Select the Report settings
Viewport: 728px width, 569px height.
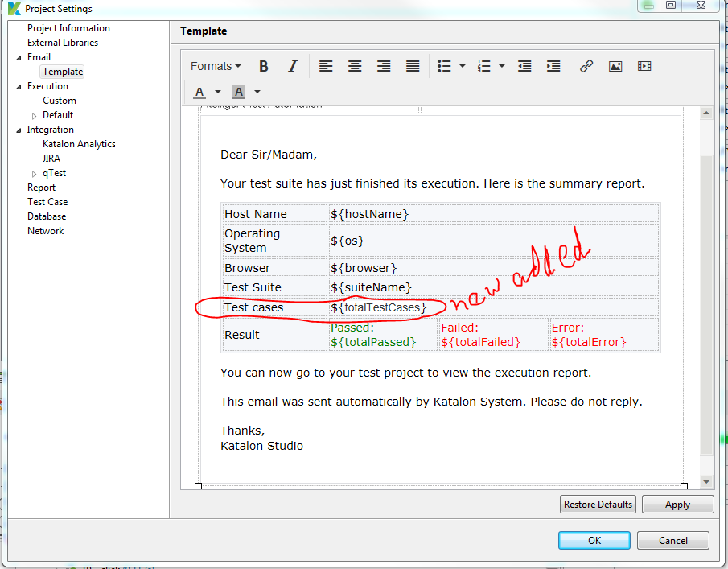[x=41, y=188]
